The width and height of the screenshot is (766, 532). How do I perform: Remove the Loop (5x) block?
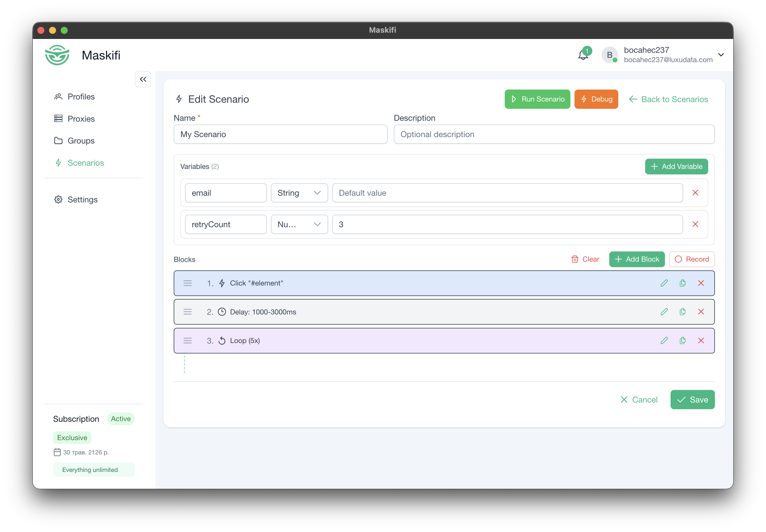pos(701,340)
